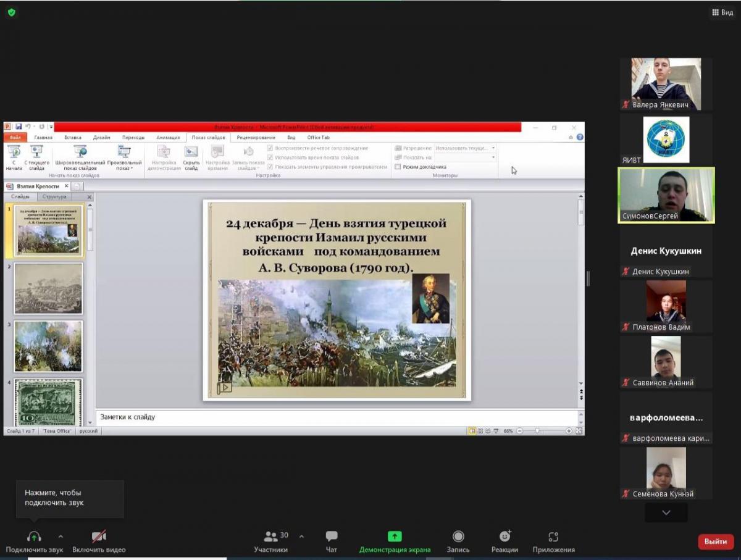The width and height of the screenshot is (741, 560).
Task: Select Slide Sorter view icon in status bar
Action: 480,431
